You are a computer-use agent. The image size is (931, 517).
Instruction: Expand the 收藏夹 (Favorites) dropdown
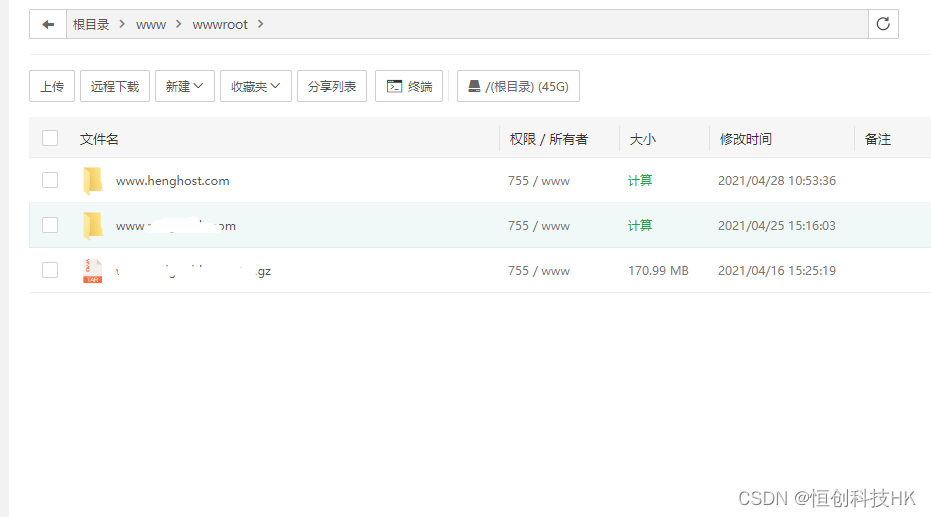point(256,87)
